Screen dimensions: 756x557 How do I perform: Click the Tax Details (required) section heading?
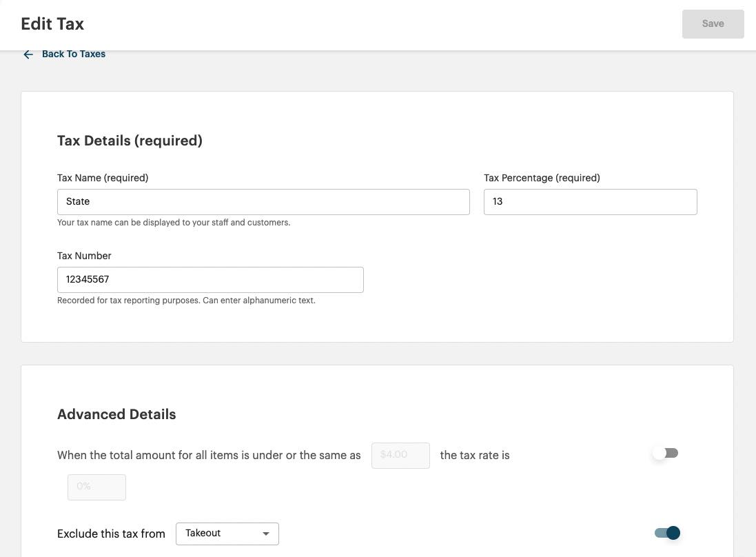click(x=130, y=141)
